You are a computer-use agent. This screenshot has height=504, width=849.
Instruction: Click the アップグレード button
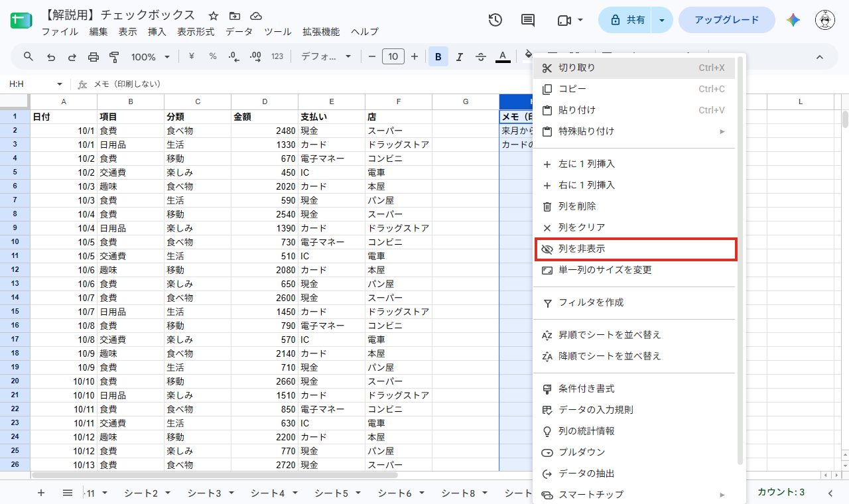pyautogui.click(x=727, y=20)
